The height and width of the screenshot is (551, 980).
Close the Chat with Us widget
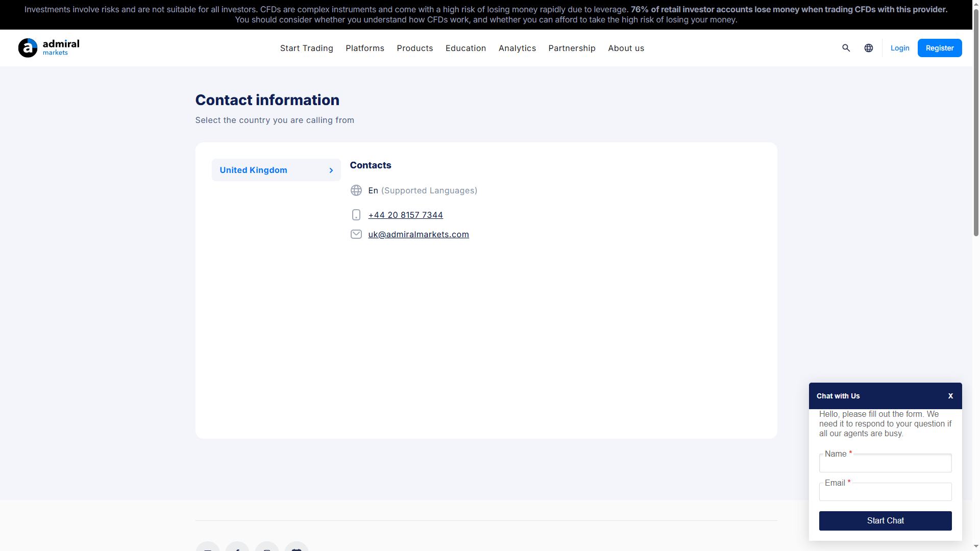click(x=950, y=396)
